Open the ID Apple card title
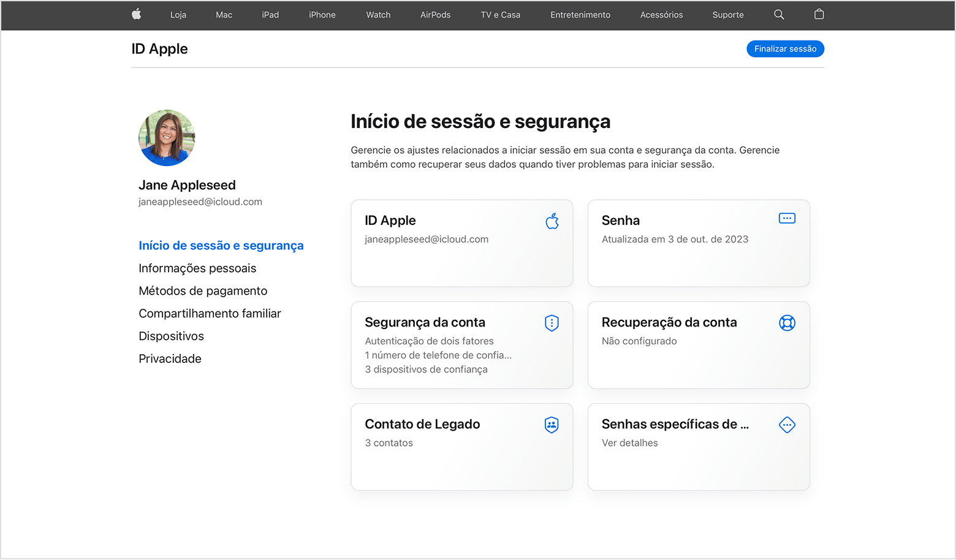 [x=390, y=221]
